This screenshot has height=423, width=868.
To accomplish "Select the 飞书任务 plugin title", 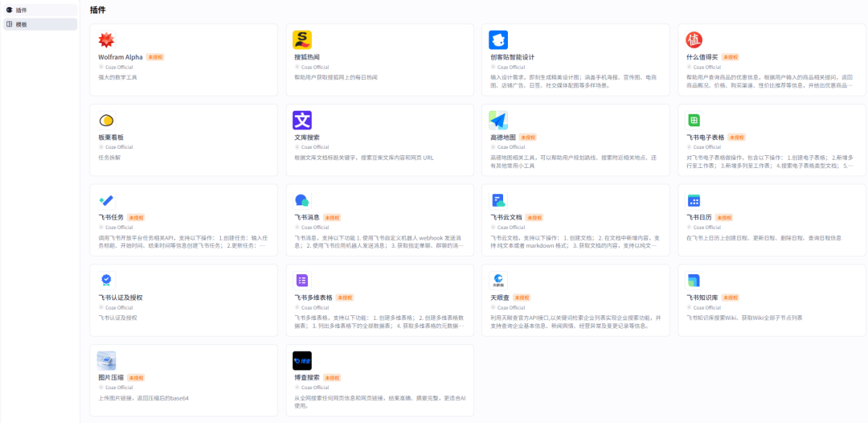I will [x=111, y=218].
